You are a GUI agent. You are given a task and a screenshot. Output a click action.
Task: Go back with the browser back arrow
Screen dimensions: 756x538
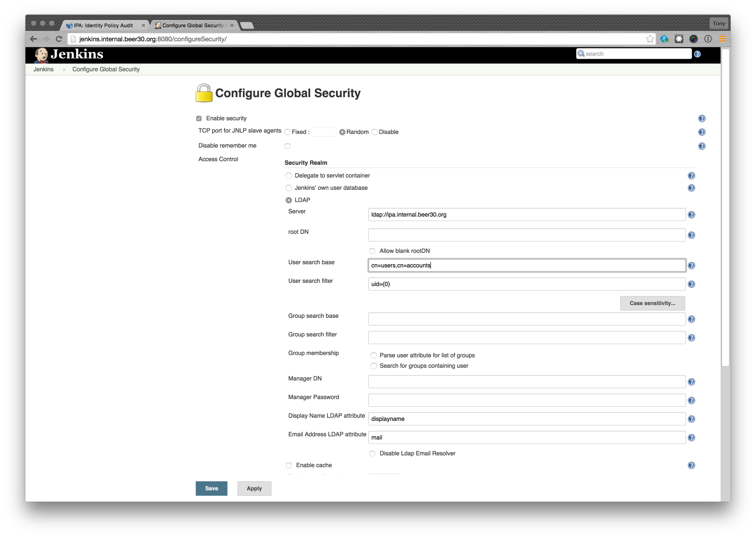pos(33,39)
